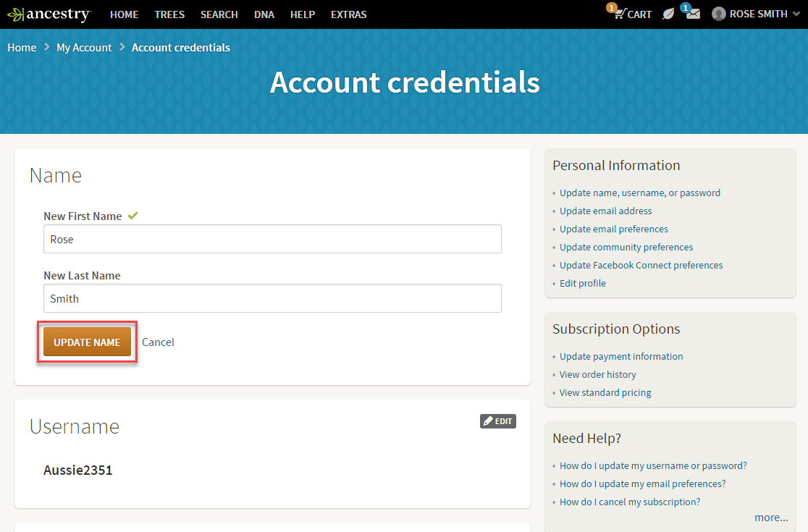Open the leaf hints icon
The height and width of the screenshot is (532, 808).
tap(668, 14)
